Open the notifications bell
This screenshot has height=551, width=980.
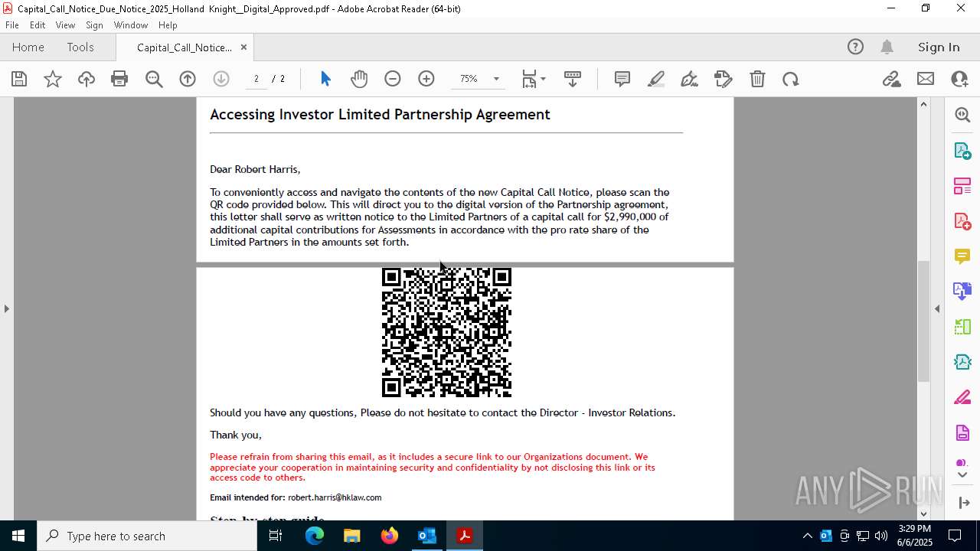tap(887, 47)
